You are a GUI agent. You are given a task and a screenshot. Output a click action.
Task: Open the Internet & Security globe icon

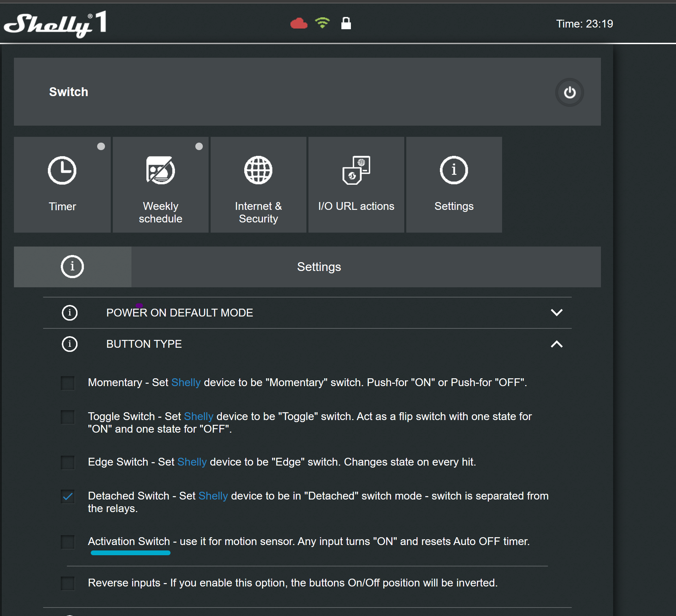point(258,170)
